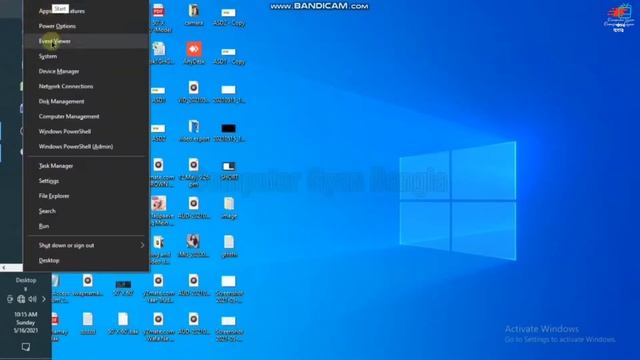
Task: Select the AnyDesk desktop shortcut
Action: click(x=194, y=53)
